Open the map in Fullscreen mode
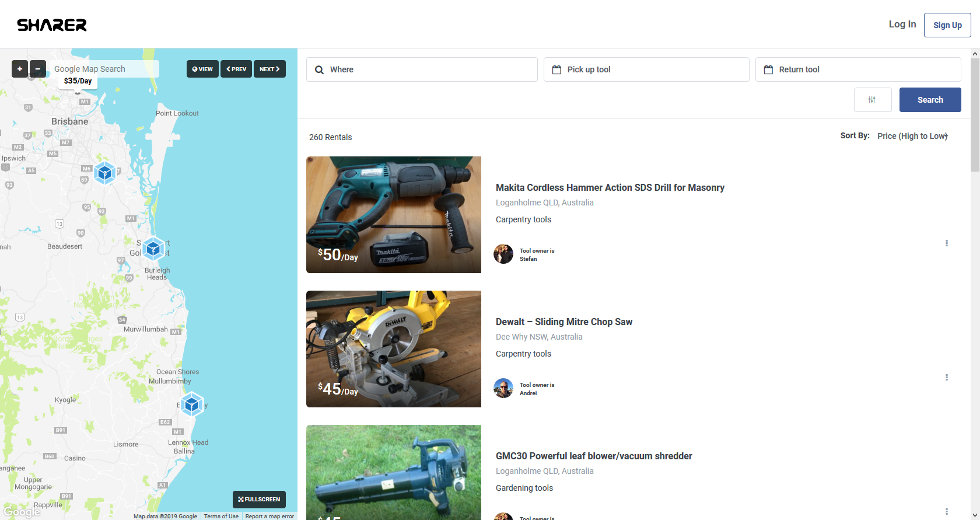The width and height of the screenshot is (980, 520). 259,500
